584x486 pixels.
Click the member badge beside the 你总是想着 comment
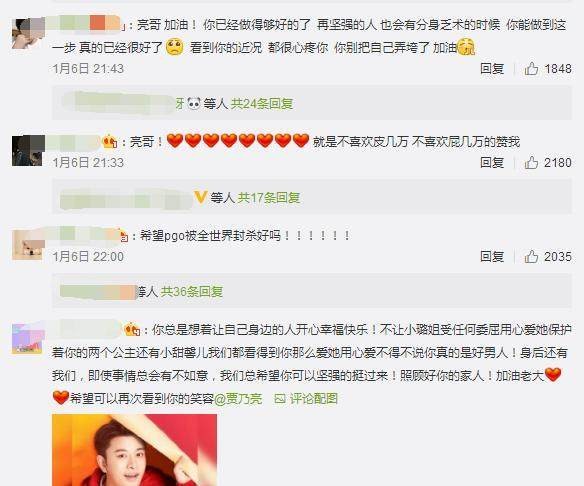click(x=132, y=330)
